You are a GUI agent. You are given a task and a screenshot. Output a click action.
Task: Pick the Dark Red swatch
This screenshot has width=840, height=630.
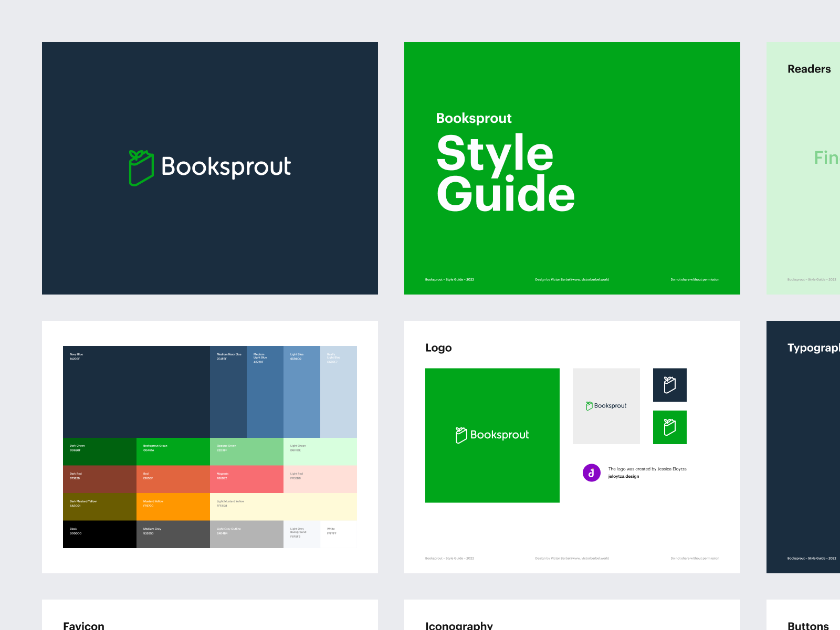(100, 479)
